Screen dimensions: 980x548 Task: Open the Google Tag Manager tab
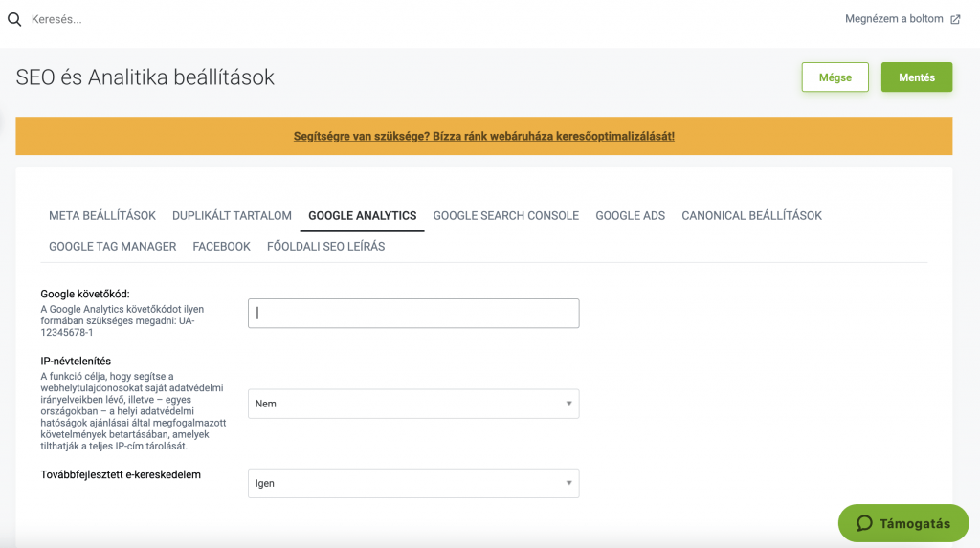[113, 246]
